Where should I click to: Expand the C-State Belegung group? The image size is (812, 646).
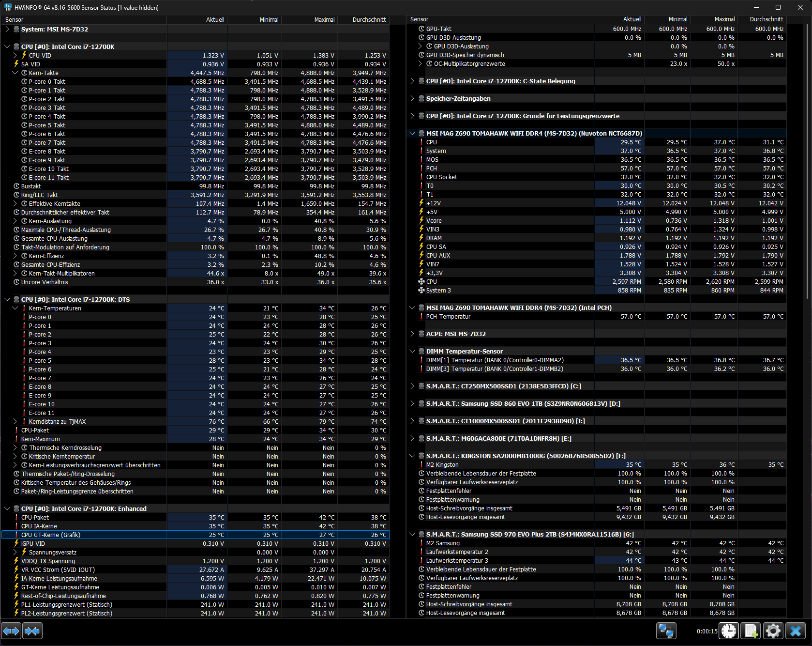pyautogui.click(x=412, y=81)
